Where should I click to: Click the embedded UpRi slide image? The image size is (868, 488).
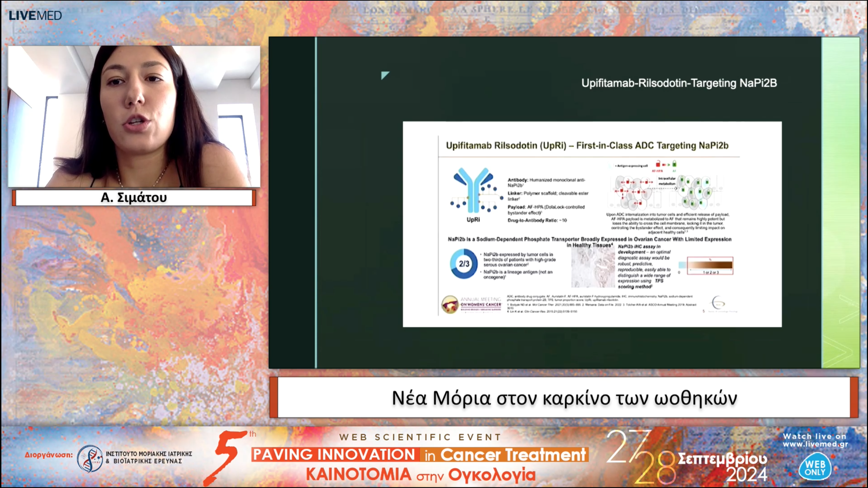tap(592, 224)
